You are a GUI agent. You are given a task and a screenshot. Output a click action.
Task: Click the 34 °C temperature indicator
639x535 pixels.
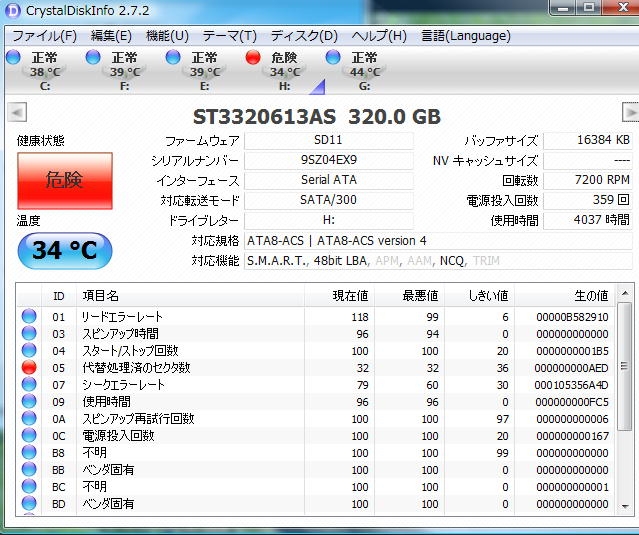tap(64, 250)
